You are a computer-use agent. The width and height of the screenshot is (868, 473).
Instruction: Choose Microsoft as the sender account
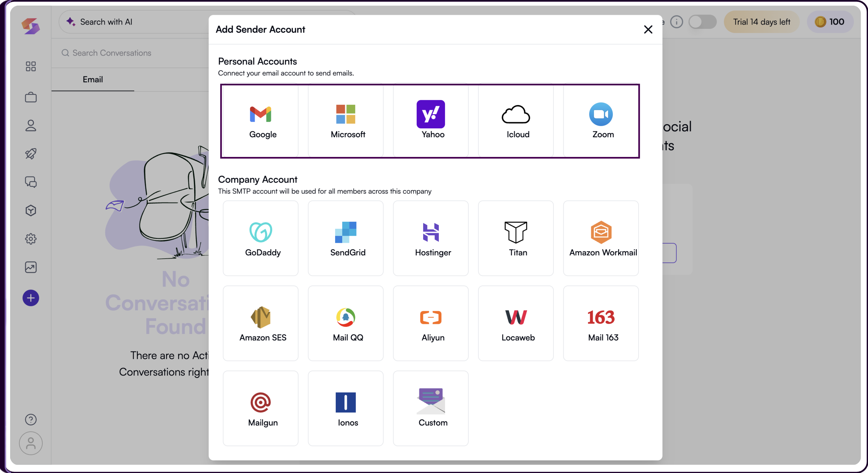point(345,121)
